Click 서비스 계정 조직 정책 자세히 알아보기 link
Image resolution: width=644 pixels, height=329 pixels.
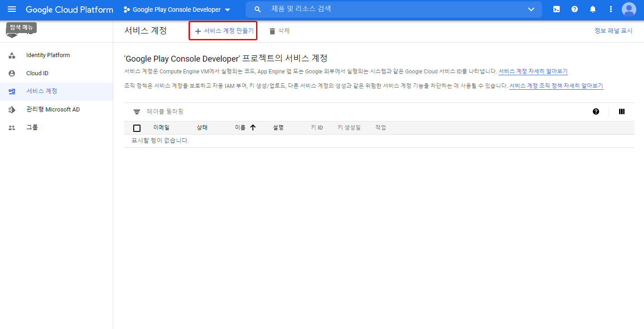point(556,86)
